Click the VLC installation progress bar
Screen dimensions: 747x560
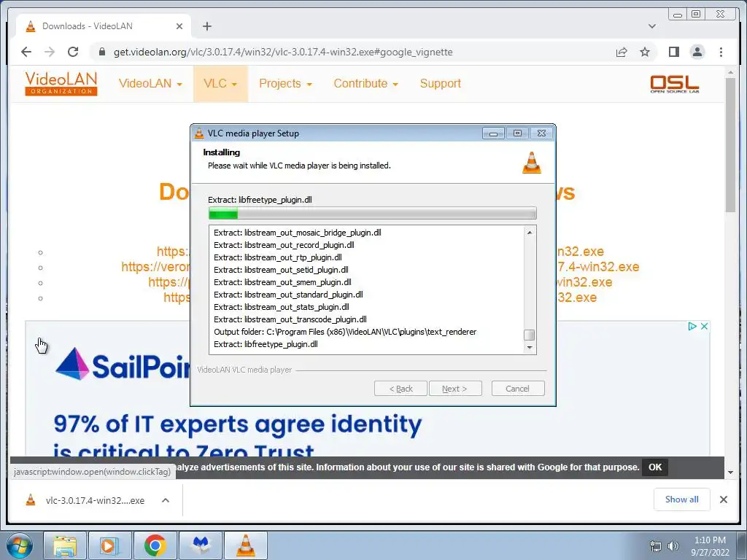tap(373, 214)
